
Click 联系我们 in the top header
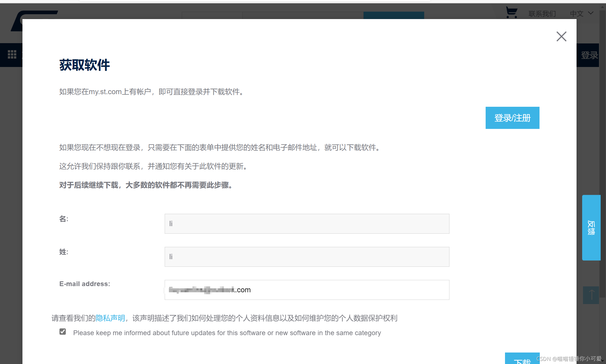tap(542, 13)
